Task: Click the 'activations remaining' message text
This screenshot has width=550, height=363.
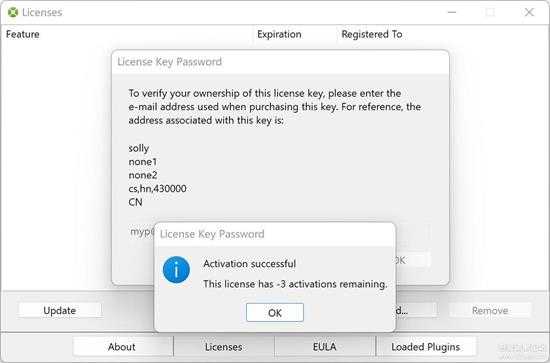Action: pyautogui.click(x=295, y=284)
